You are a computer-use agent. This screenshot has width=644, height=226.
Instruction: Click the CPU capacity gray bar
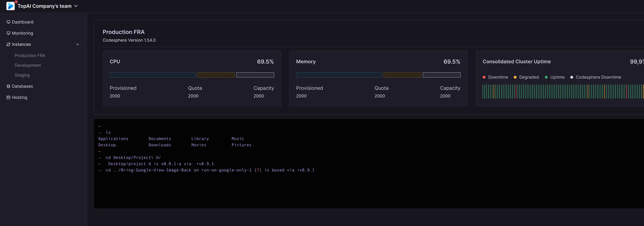[255, 75]
